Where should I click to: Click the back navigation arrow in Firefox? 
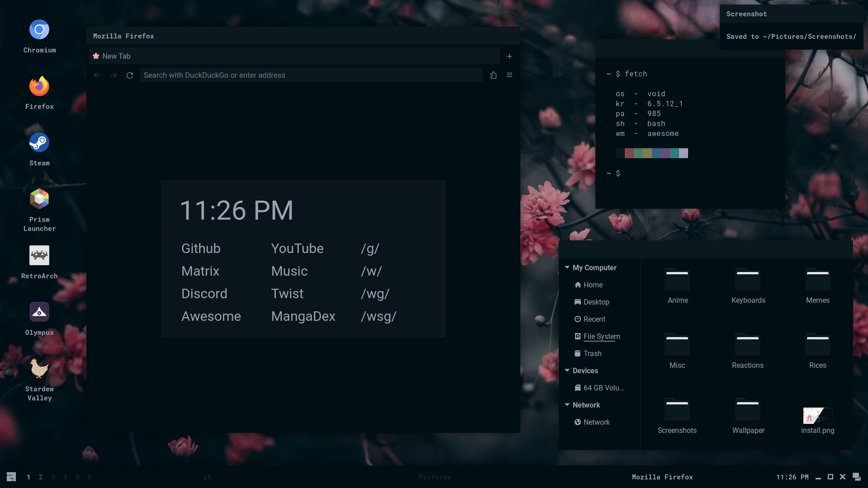[x=97, y=75]
